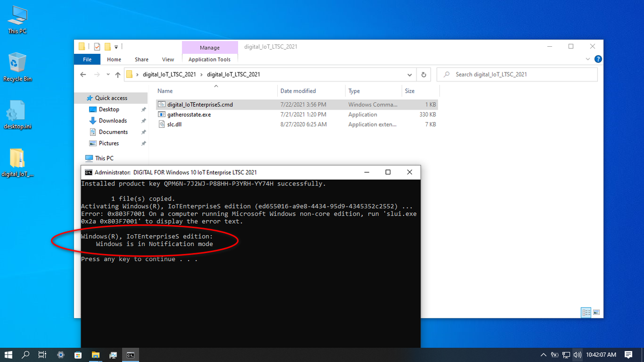Click date 7/22/2021 3:56 PM cell
The height and width of the screenshot is (362, 644).
pos(303,105)
